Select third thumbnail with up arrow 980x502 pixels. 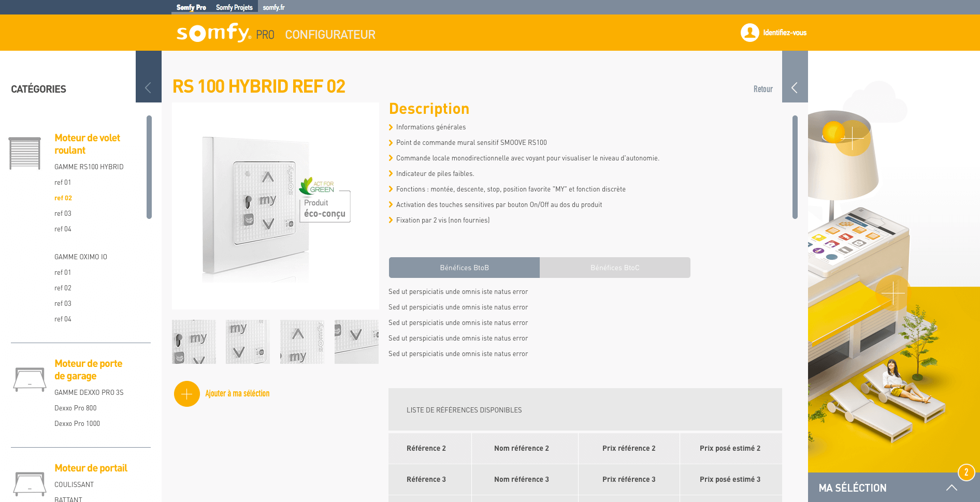302,342
